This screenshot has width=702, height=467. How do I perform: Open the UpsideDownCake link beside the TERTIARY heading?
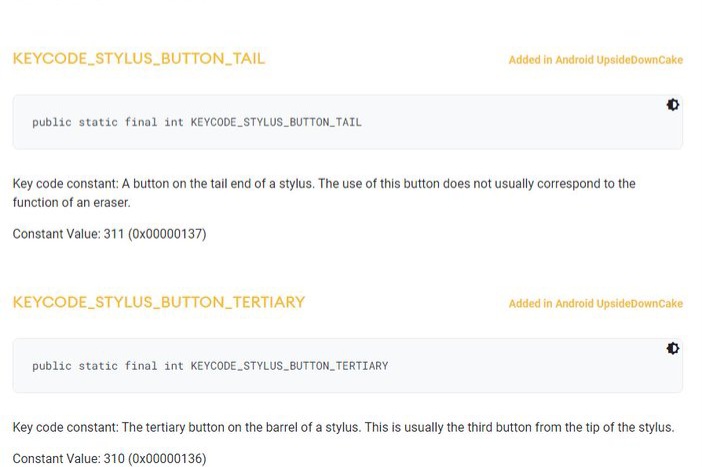[x=595, y=303]
